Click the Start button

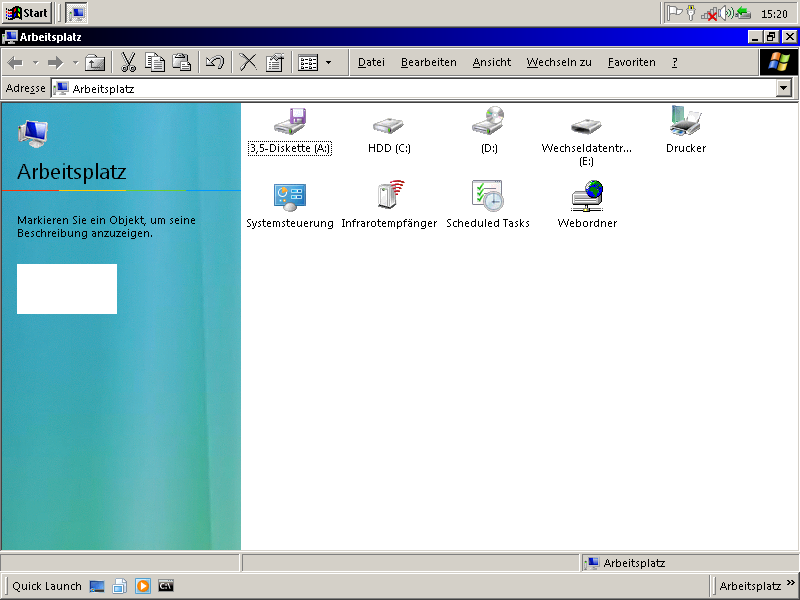28,13
